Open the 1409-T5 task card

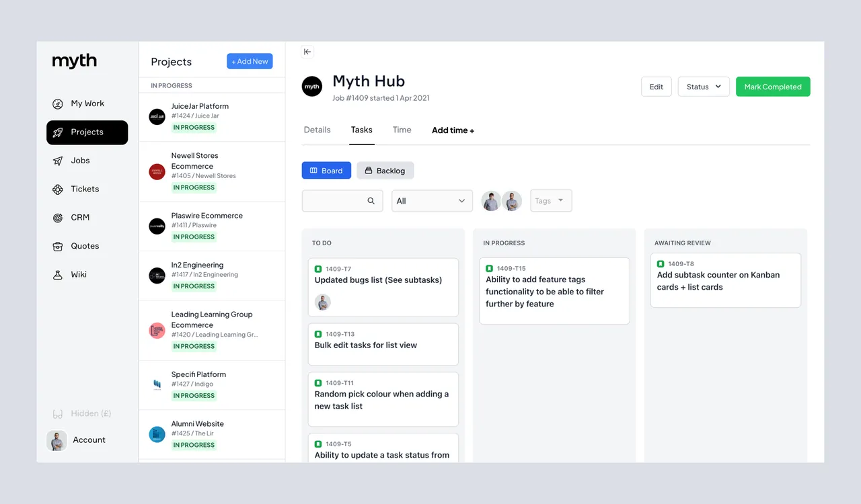pos(383,448)
